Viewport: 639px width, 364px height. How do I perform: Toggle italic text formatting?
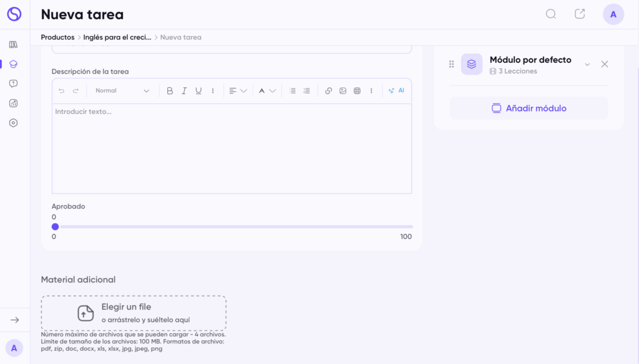pyautogui.click(x=184, y=91)
